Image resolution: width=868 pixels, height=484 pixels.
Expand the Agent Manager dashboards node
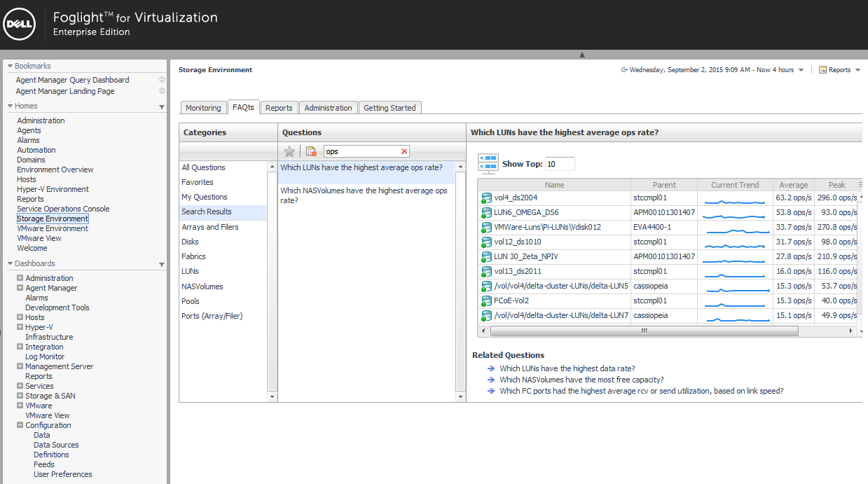pos(20,288)
